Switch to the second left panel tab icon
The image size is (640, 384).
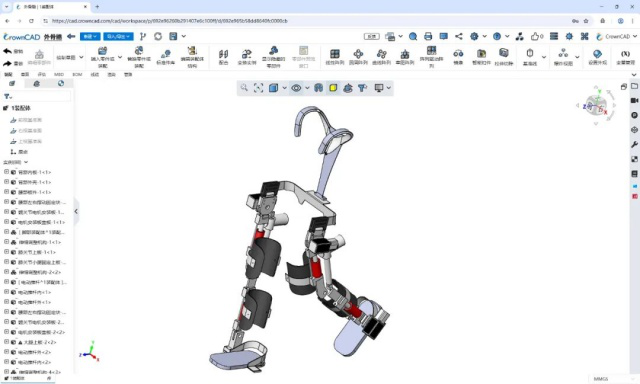coord(36,83)
